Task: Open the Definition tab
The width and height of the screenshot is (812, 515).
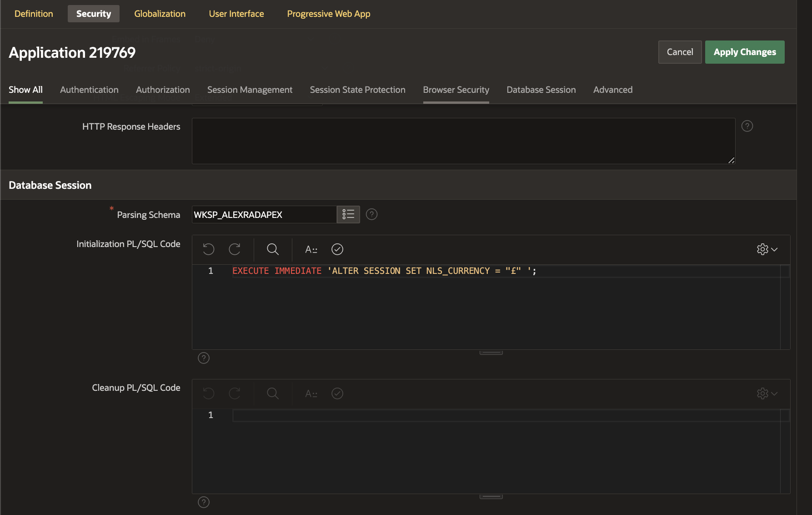Action: click(x=34, y=14)
